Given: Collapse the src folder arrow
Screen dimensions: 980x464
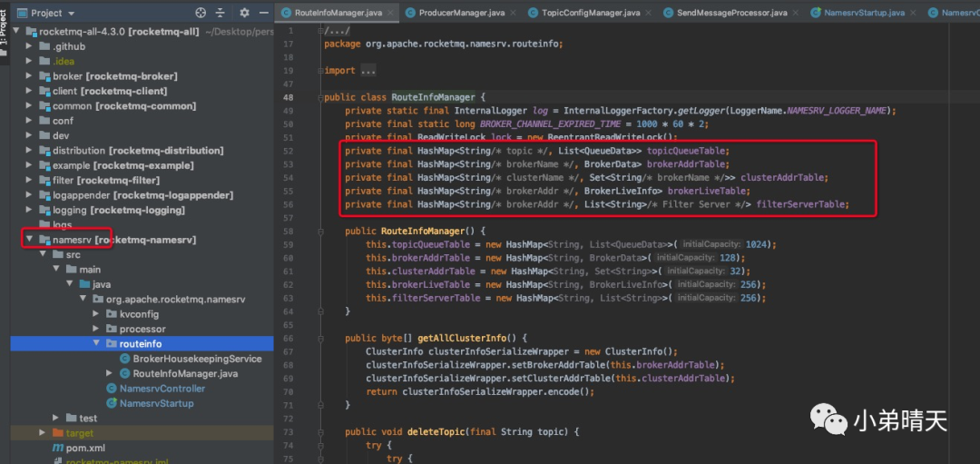Looking at the screenshot, I should (x=43, y=254).
